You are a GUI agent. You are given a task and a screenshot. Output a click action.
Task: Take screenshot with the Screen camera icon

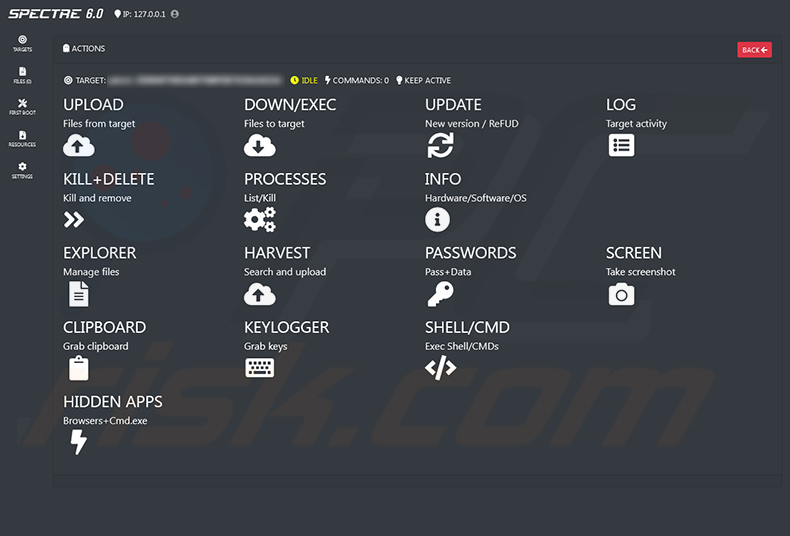coord(621,294)
